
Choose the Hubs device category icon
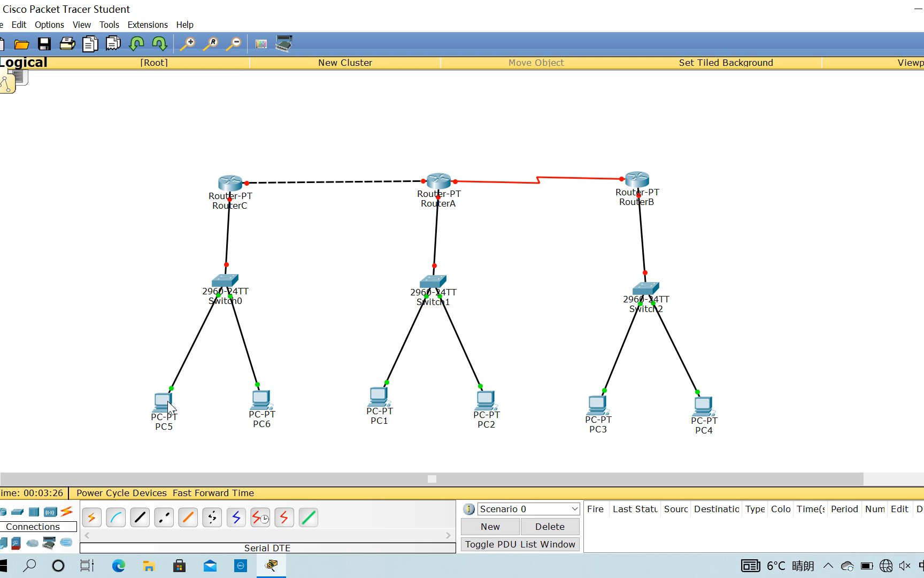click(x=34, y=512)
